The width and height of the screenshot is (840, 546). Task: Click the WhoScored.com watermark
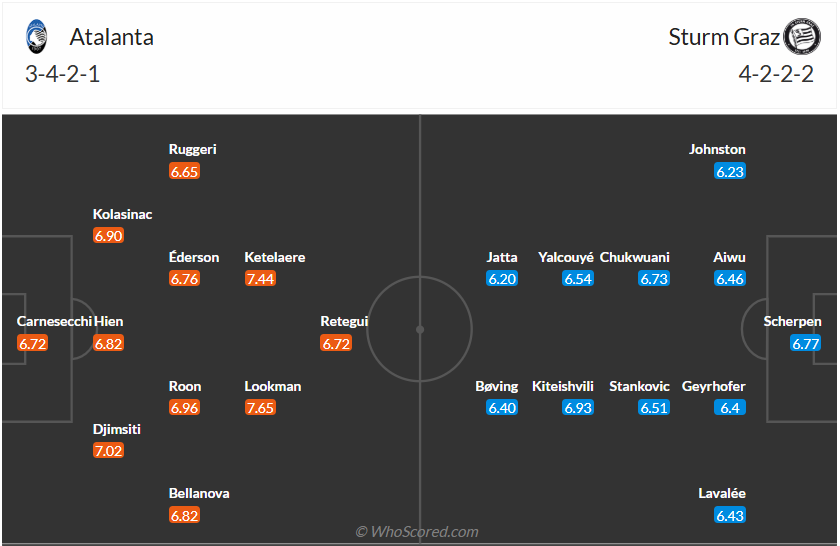417,532
